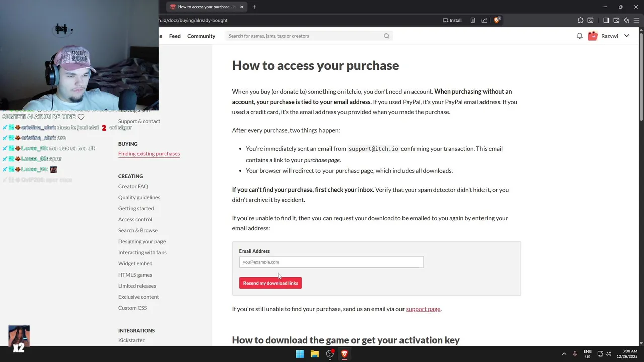Open the Brave hamburger menu

pos(636,20)
